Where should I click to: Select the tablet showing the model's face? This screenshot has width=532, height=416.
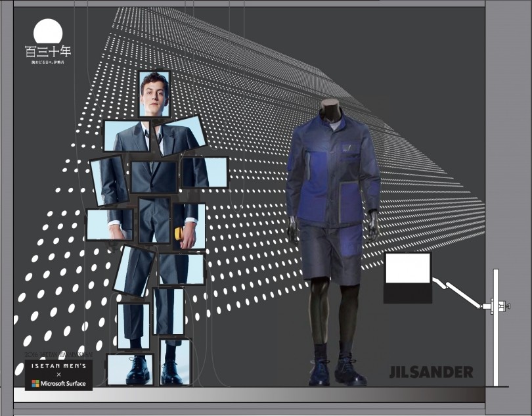pyautogui.click(x=155, y=95)
